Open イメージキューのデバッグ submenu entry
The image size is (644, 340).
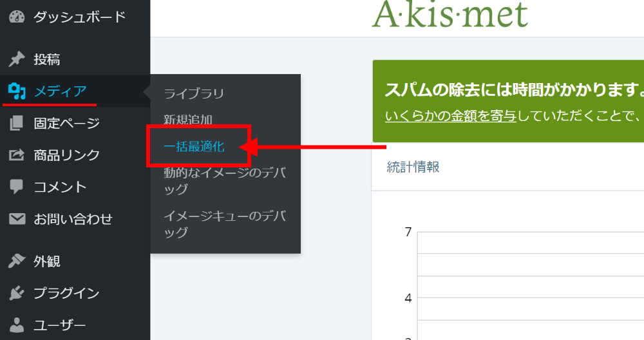coord(224,223)
